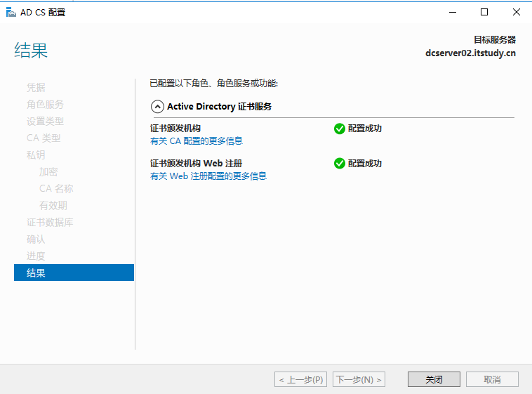
Task: Click the 上一步(P) button
Action: tap(300, 379)
